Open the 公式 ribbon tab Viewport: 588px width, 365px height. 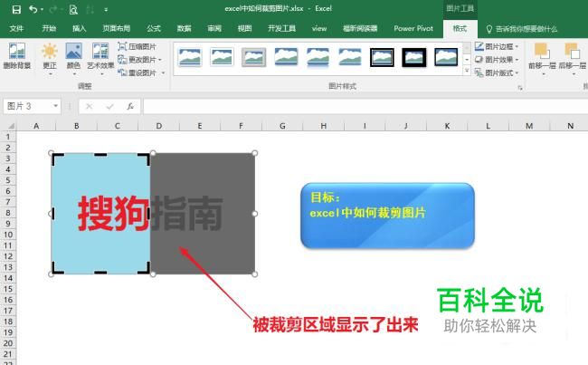(154, 29)
